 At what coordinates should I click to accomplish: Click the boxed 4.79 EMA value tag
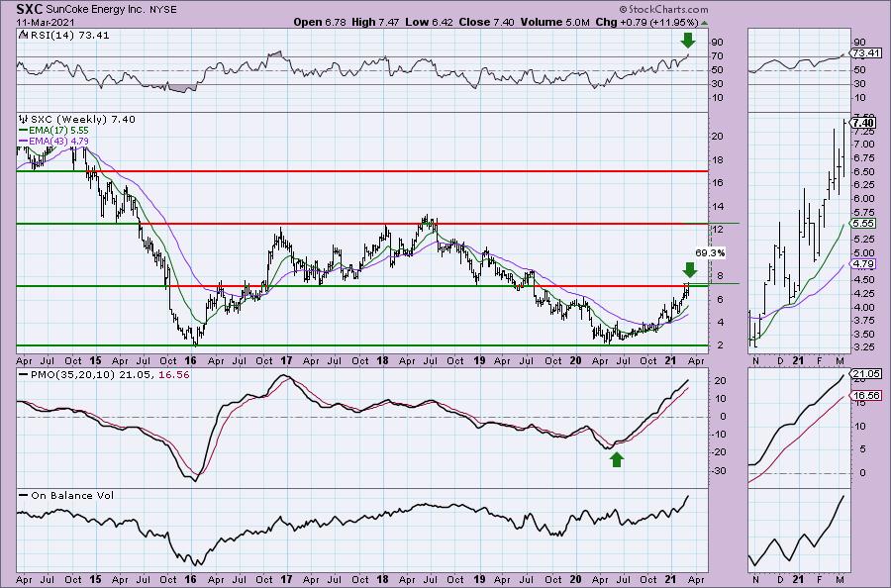click(863, 263)
